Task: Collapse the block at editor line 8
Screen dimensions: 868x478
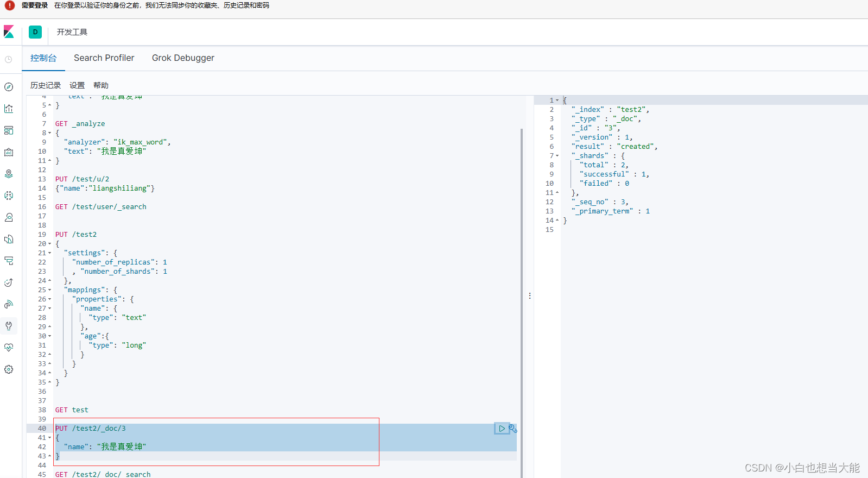Action: [50, 133]
